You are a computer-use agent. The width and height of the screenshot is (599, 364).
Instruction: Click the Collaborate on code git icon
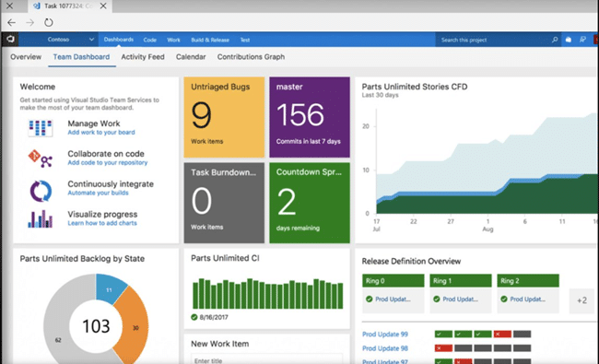pyautogui.click(x=41, y=159)
